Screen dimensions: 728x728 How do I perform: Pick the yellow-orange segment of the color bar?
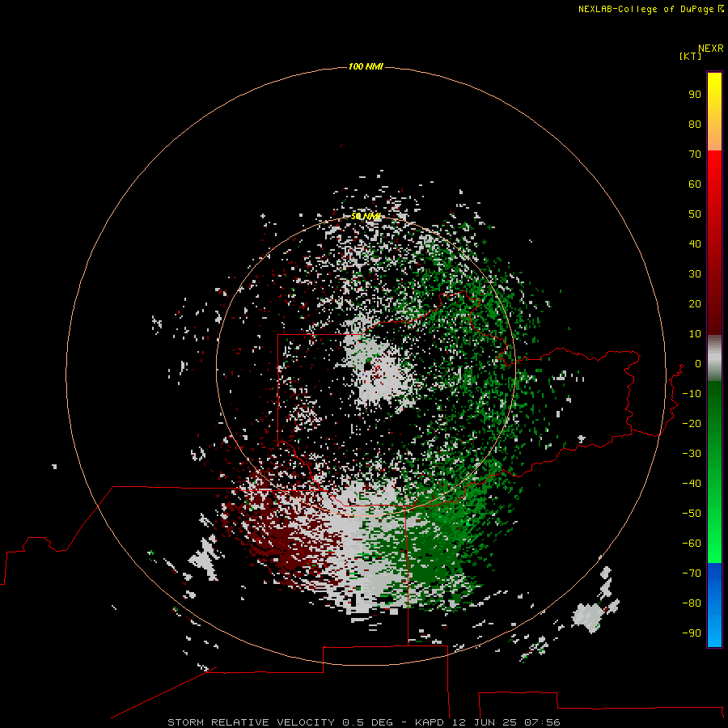coord(714,112)
